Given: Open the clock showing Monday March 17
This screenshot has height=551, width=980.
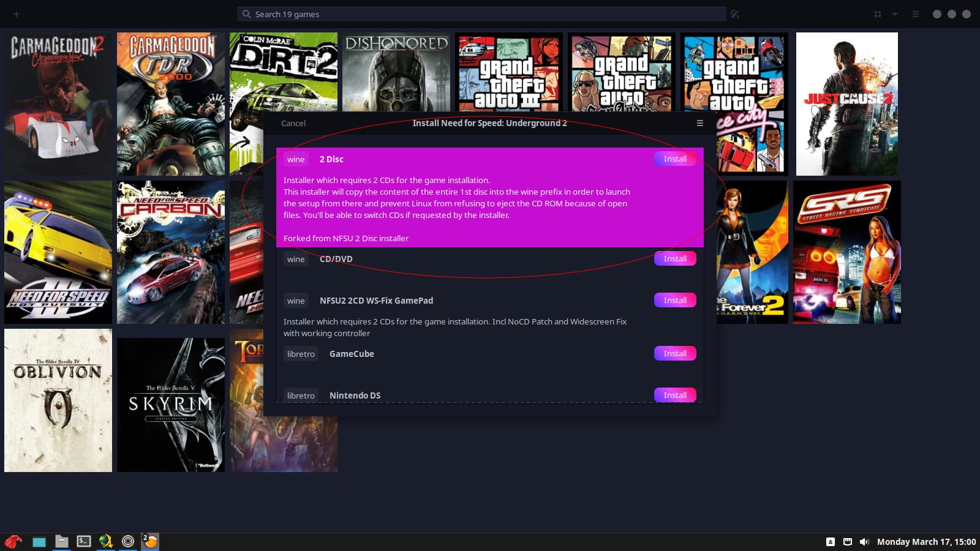Looking at the screenshot, I should [926, 542].
